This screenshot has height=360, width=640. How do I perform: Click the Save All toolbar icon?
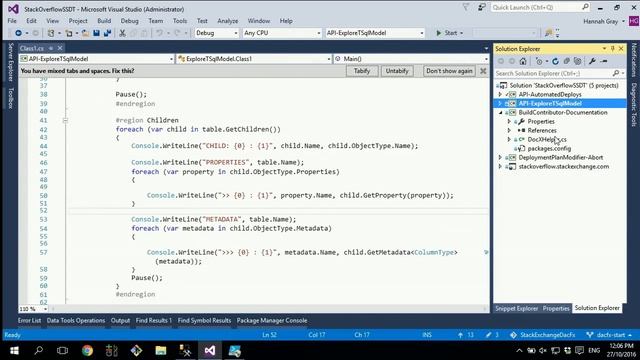(x=107, y=33)
